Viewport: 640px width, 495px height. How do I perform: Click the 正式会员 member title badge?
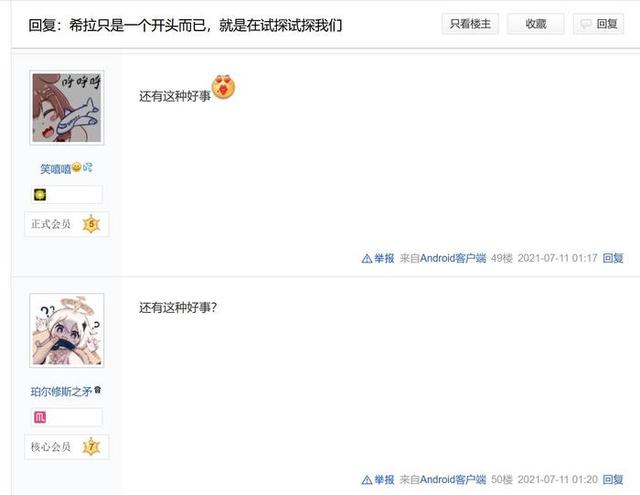point(51,224)
